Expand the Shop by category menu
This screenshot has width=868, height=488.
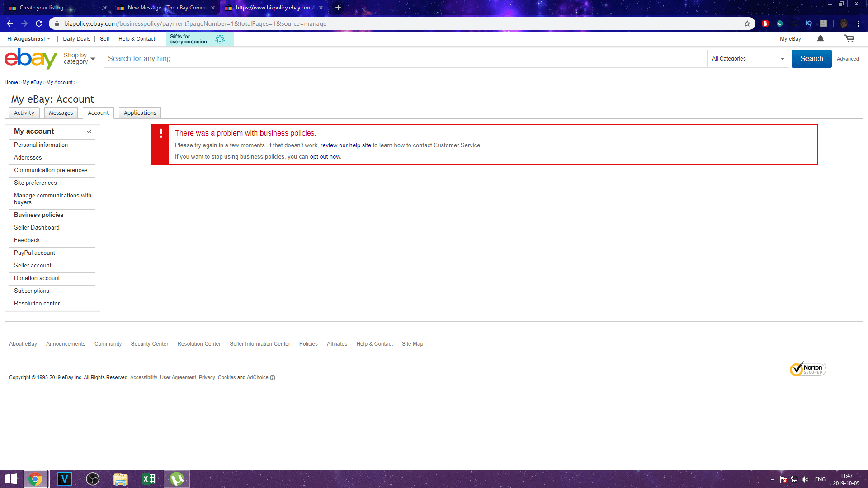coord(79,58)
